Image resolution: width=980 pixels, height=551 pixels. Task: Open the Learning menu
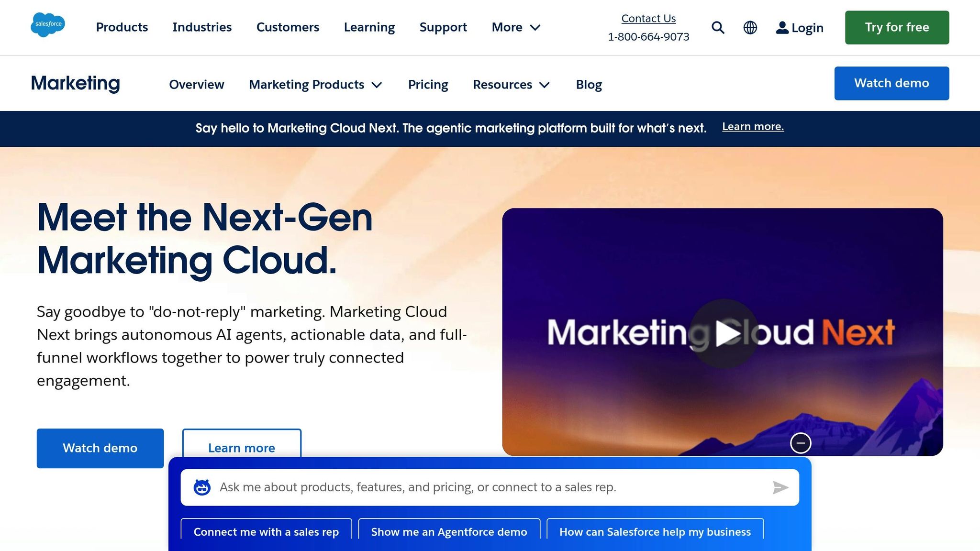pyautogui.click(x=369, y=27)
